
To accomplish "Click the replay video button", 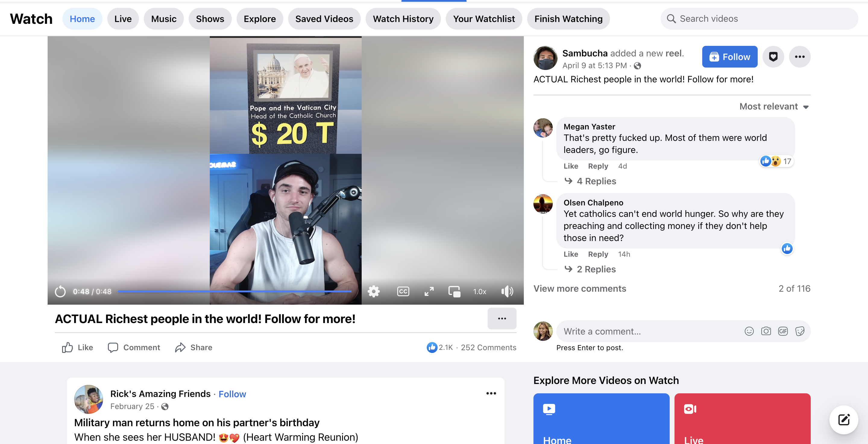I will (x=60, y=291).
